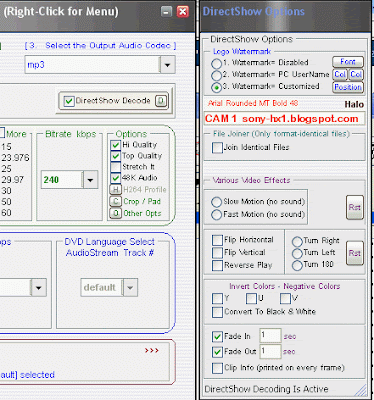The height and width of the screenshot is (400, 374).
Task: Select Watermark Disabled radio option
Action: pyautogui.click(x=216, y=63)
